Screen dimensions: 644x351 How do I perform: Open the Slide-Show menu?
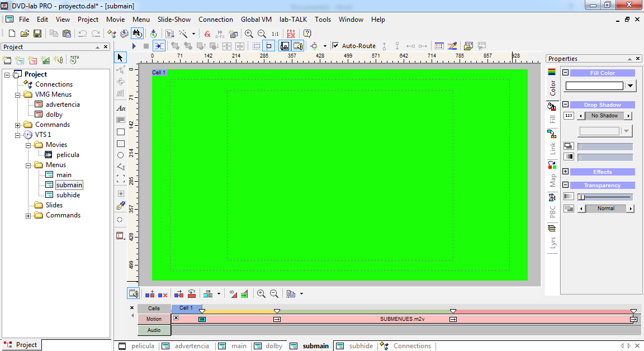coord(174,20)
